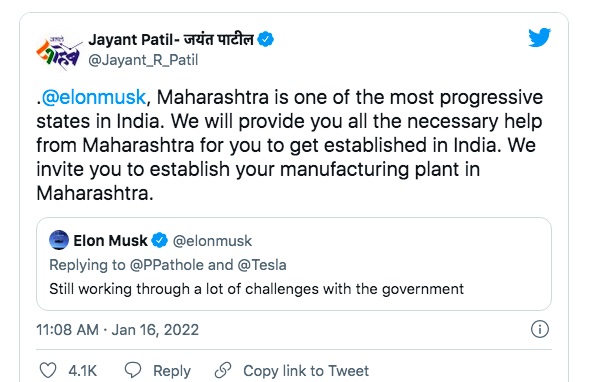Open the quoted Elon Musk tweet text
The width and height of the screenshot is (592, 382).
coord(256,289)
